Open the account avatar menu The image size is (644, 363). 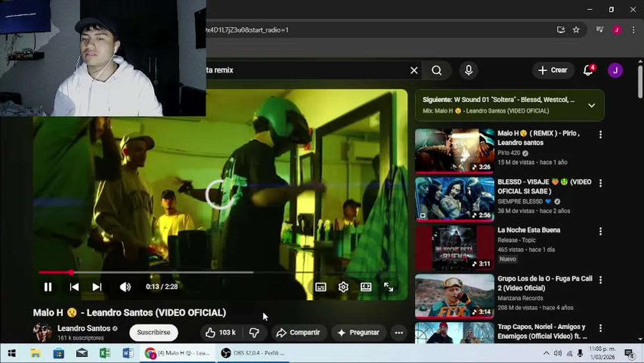click(615, 71)
